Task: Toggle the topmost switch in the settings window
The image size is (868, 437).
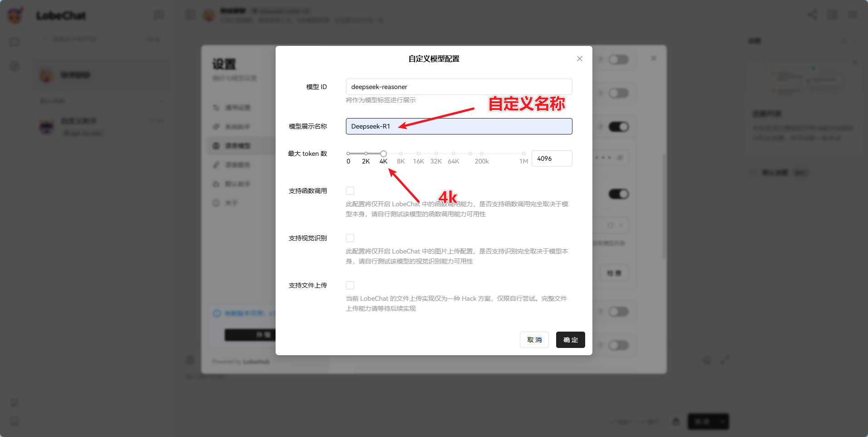Action: (x=618, y=60)
